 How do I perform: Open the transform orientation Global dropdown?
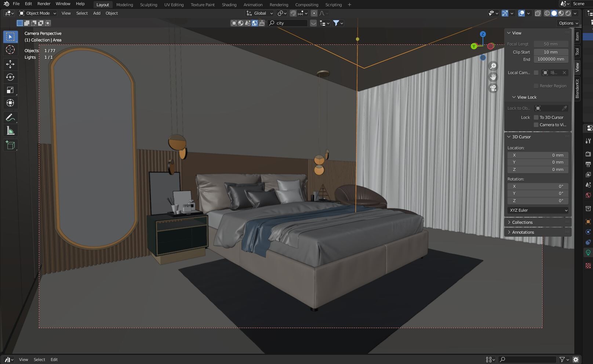point(259,13)
